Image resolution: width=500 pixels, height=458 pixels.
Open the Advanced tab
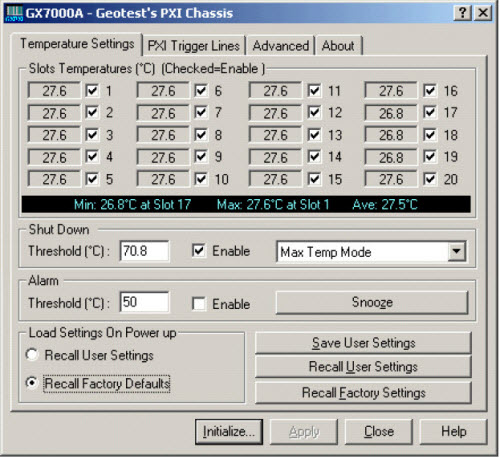(281, 46)
